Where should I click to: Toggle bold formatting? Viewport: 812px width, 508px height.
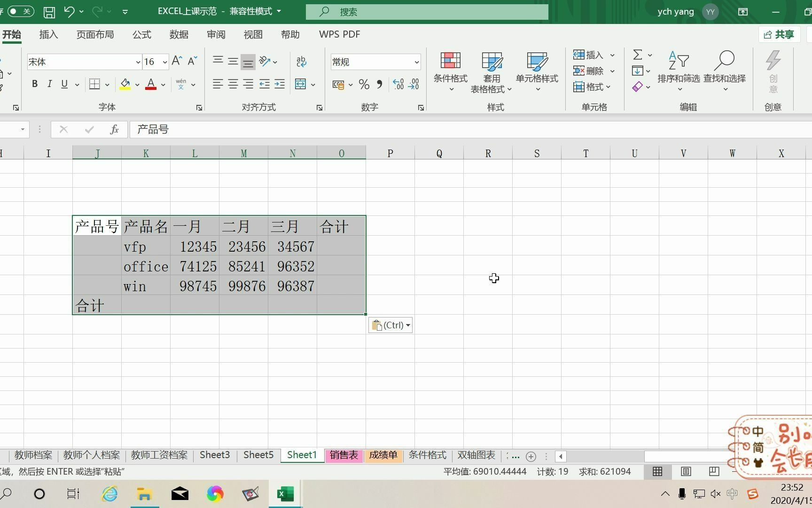click(x=34, y=84)
